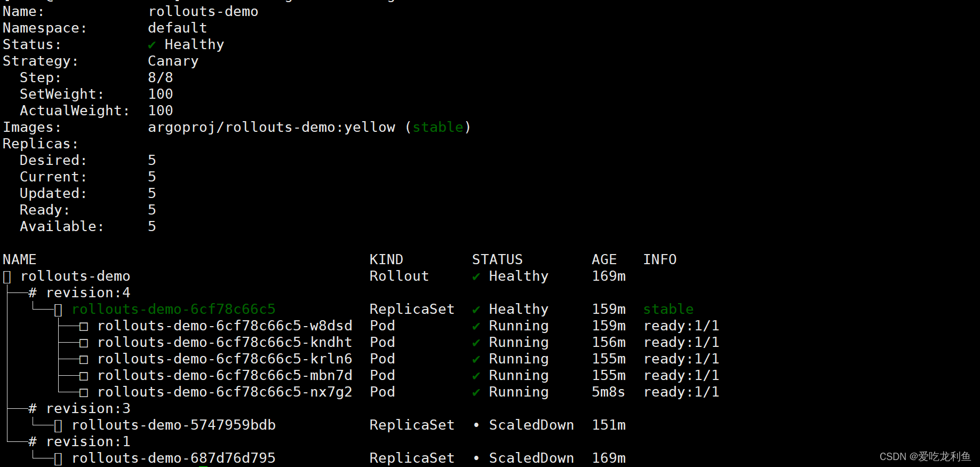Select the green ReplicaSet name rollouts-demo-6cf78c66c5
The width and height of the screenshot is (980, 467).
point(174,309)
